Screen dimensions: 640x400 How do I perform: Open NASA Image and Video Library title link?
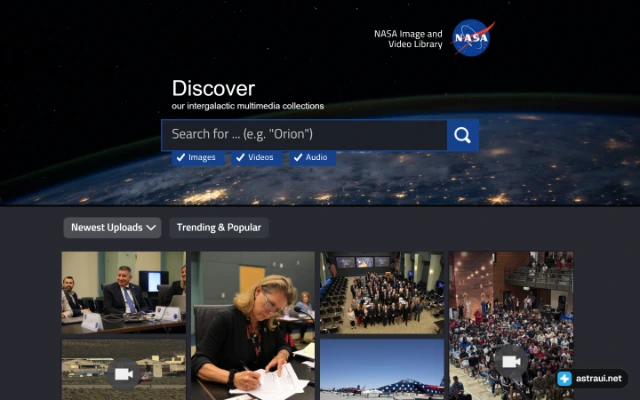click(x=408, y=39)
